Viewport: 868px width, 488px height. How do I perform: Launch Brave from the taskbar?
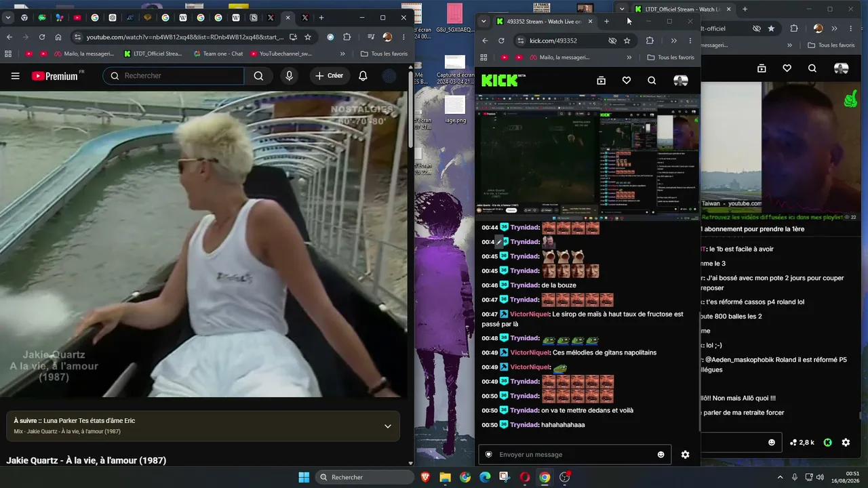click(x=425, y=477)
